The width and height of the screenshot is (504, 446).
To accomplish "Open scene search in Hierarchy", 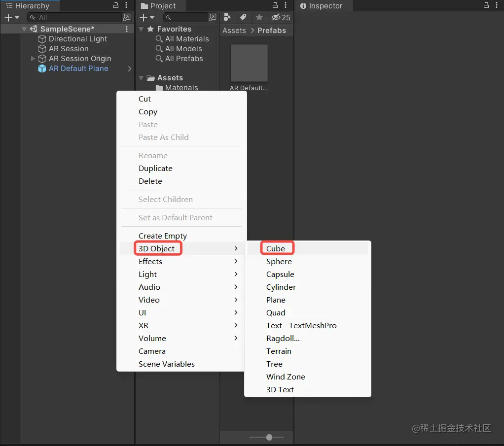I will [x=127, y=17].
